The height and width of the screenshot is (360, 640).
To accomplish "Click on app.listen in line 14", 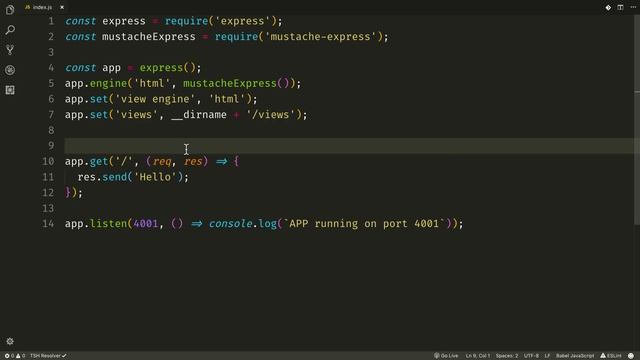I will coord(96,224).
